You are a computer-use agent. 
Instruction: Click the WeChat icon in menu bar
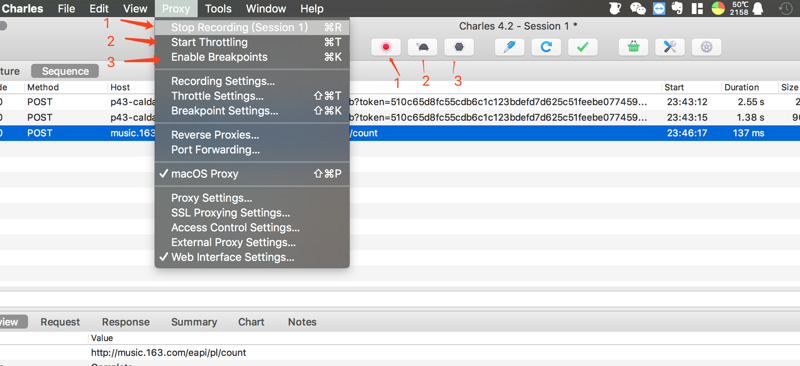tap(638, 8)
